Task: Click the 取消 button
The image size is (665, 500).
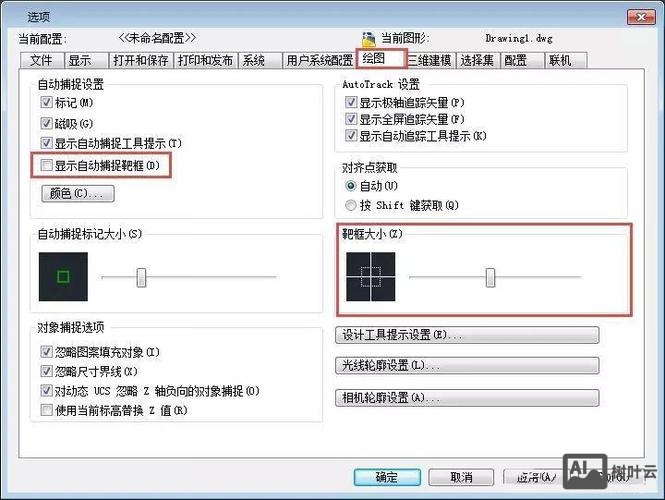Action: 461,477
